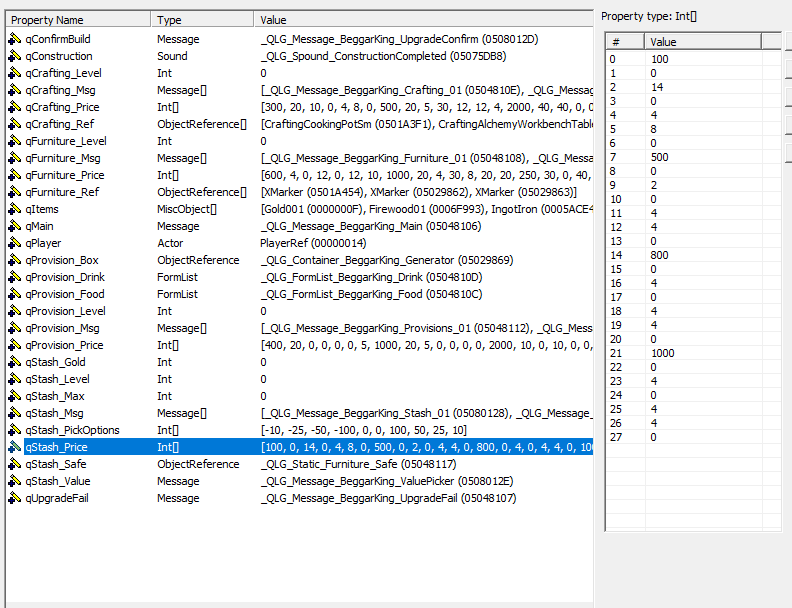Click the property icon beside qConstruction
Screen dimensions: 792x608
click(15, 56)
